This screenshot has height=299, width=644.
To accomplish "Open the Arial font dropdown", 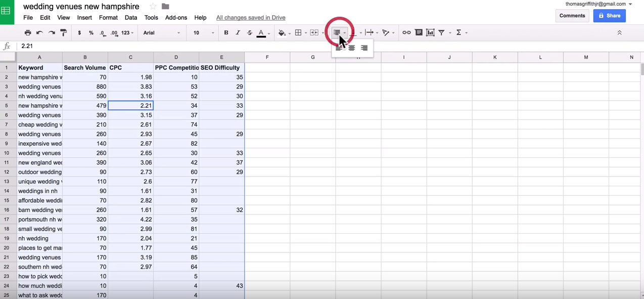I will tap(162, 33).
